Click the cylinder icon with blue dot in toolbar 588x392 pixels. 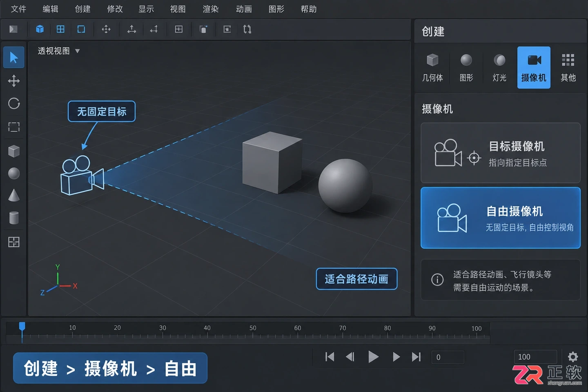coord(203,29)
